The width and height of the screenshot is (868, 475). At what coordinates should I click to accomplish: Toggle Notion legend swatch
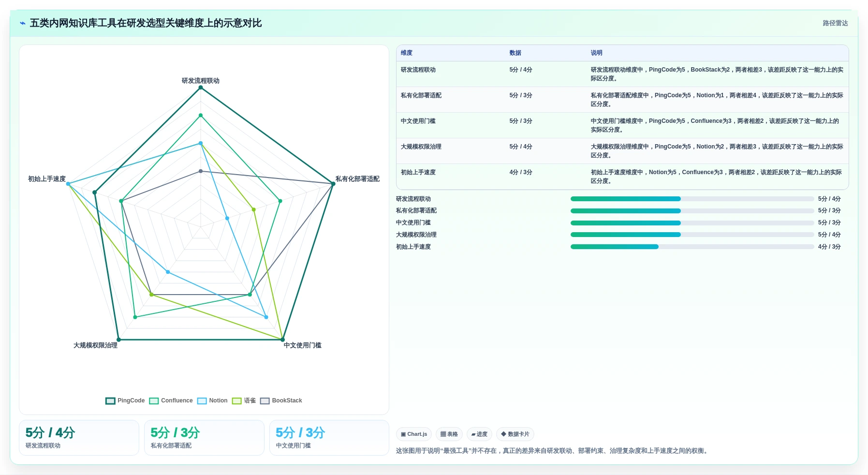pyautogui.click(x=202, y=401)
